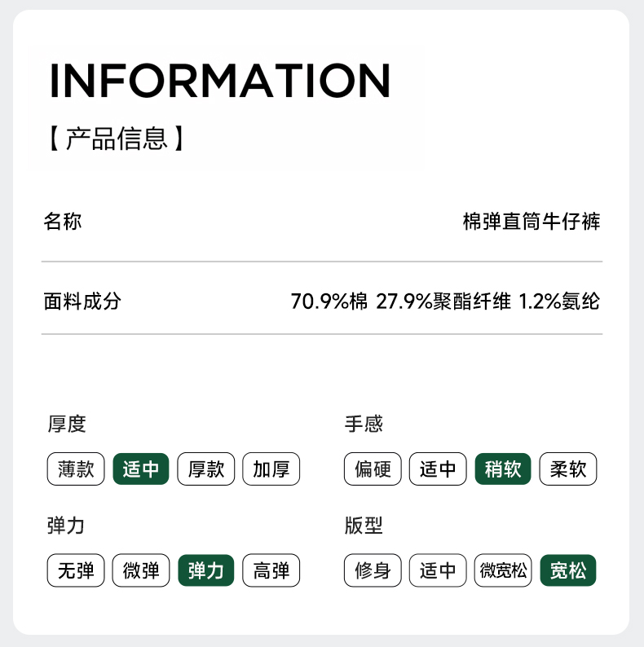The image size is (644, 647).
Task: Select 薄款 thickness option
Action: (76, 469)
